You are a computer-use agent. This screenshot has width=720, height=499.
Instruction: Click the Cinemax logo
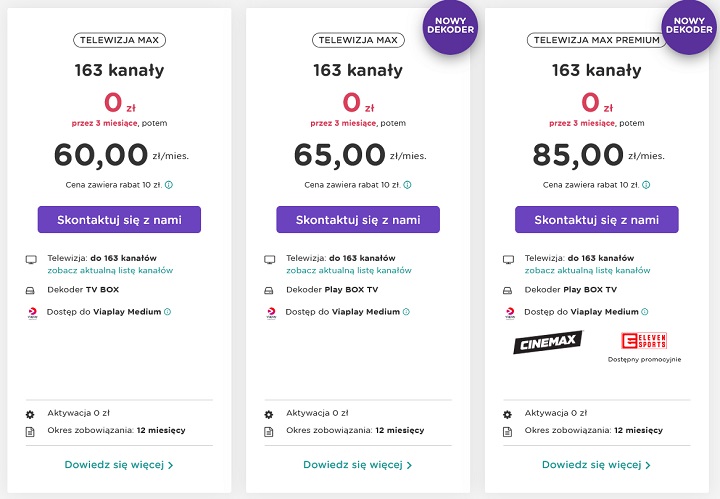pos(547,342)
